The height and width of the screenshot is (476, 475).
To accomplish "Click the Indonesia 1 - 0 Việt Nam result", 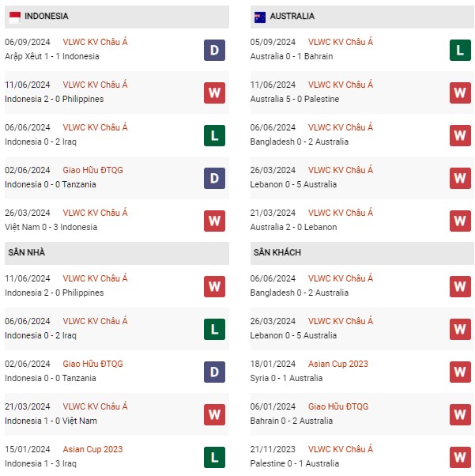I will pyautogui.click(x=51, y=421).
